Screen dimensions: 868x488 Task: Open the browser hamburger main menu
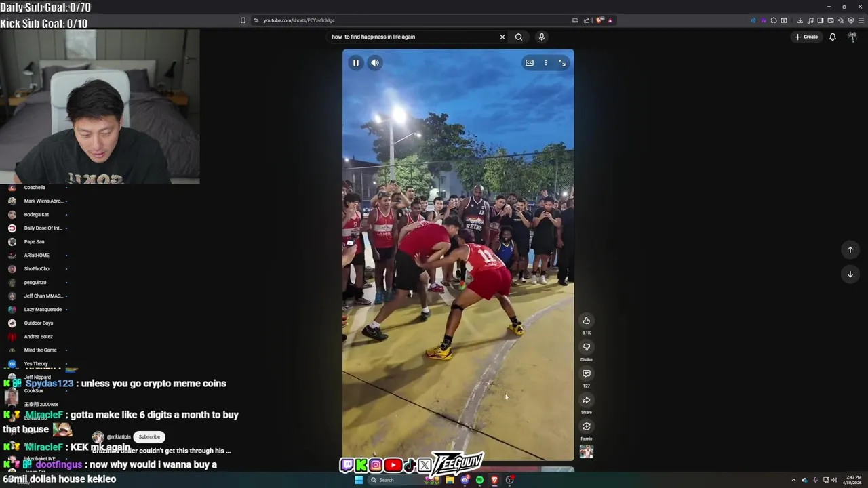(861, 20)
